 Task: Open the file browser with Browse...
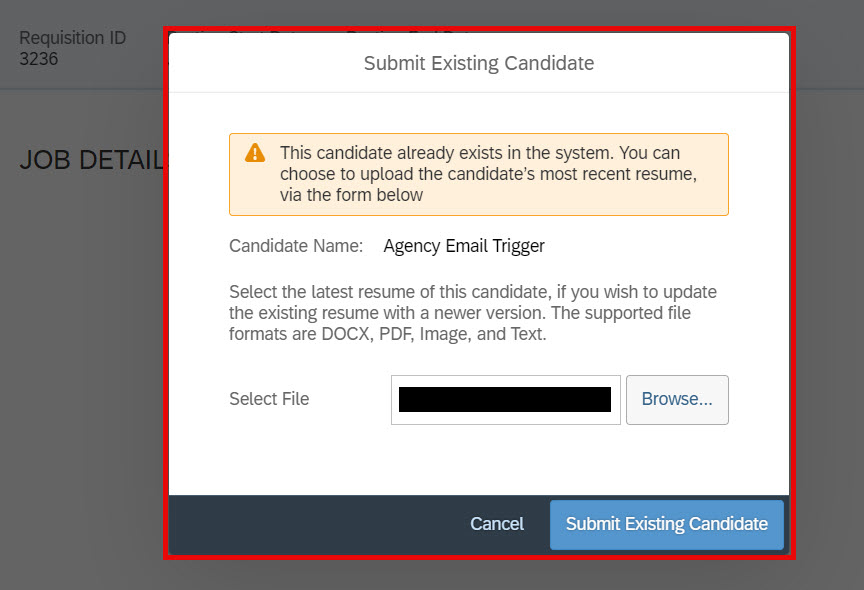[677, 399]
